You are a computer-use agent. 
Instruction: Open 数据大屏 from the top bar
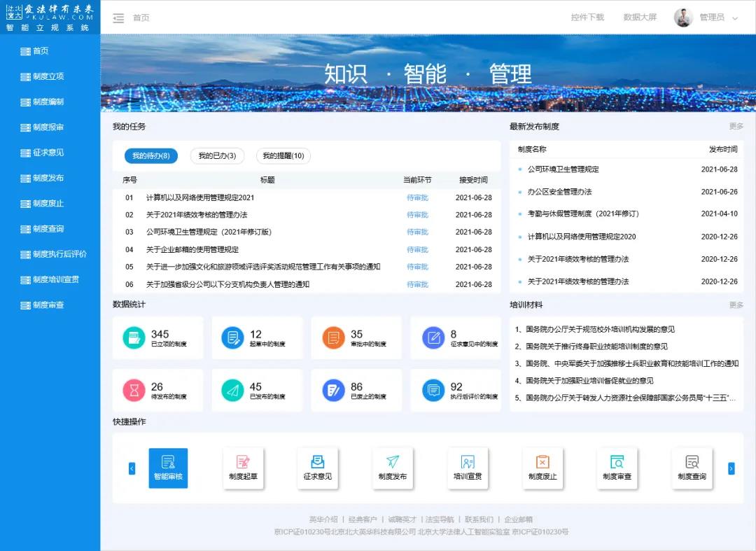pos(640,18)
